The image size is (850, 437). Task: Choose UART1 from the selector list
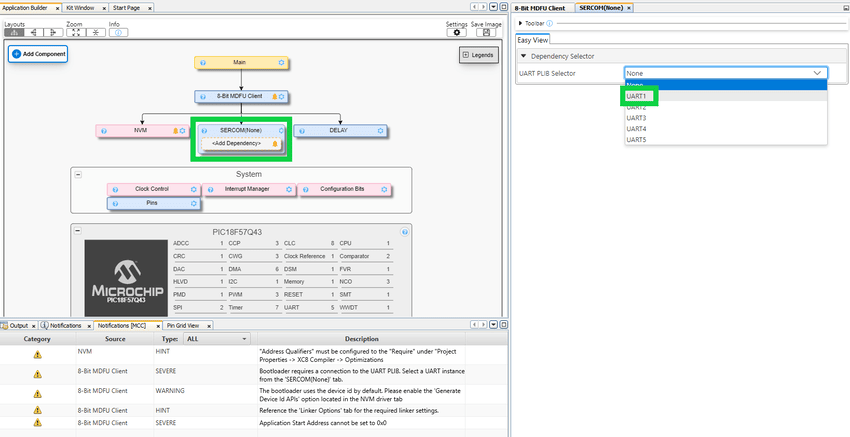637,96
